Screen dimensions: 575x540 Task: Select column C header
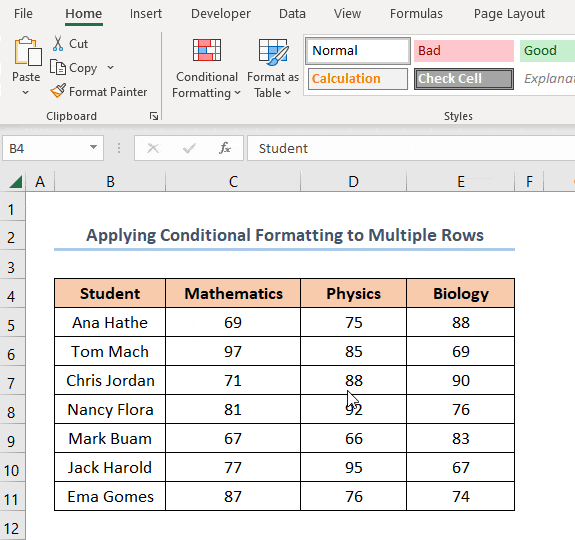(233, 181)
